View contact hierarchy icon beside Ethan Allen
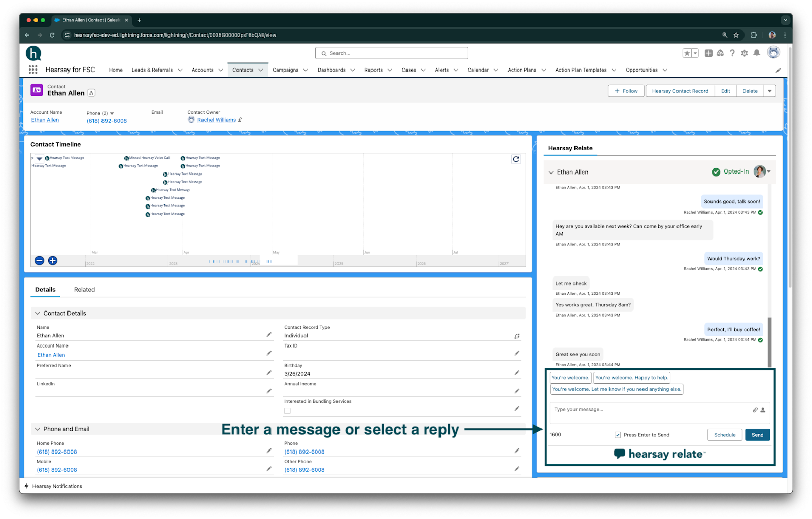The image size is (812, 519). tap(91, 93)
